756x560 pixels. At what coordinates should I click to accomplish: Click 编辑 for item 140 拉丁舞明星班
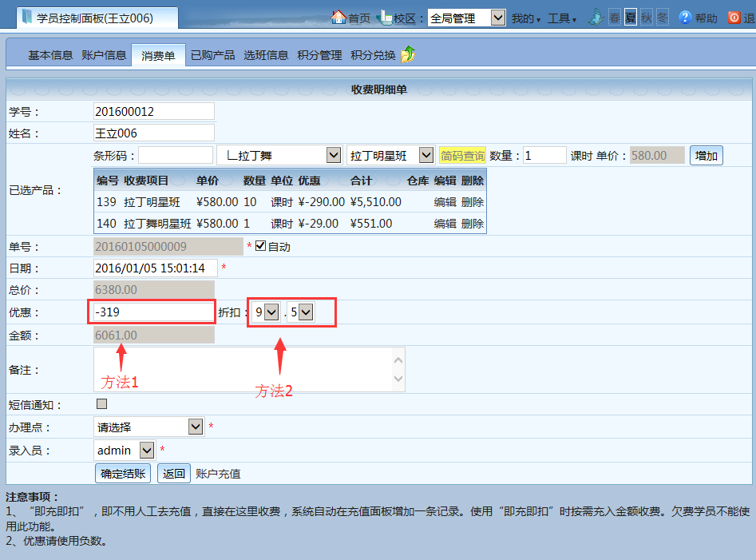pos(445,224)
